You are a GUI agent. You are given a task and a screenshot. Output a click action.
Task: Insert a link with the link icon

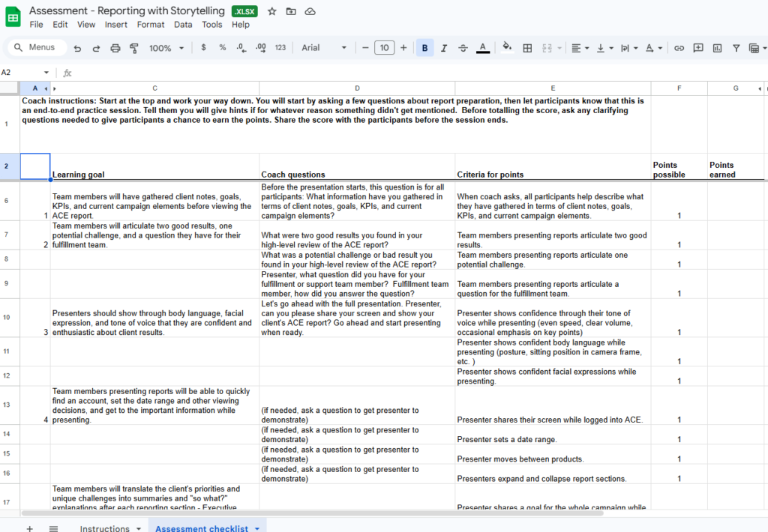[679, 48]
